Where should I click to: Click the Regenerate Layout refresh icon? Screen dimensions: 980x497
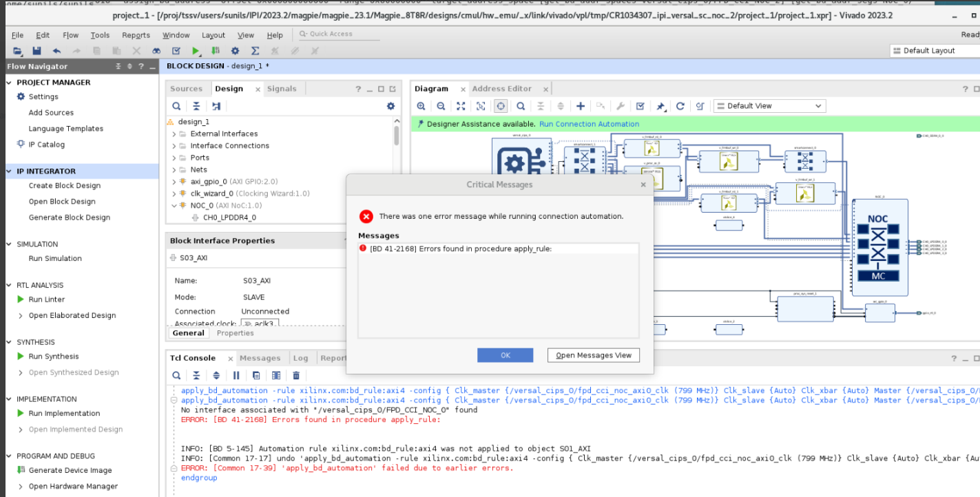[x=680, y=105]
